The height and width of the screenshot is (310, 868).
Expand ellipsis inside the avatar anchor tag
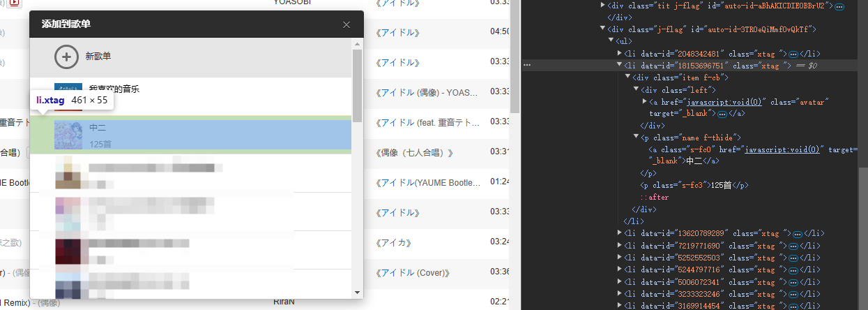[722, 113]
